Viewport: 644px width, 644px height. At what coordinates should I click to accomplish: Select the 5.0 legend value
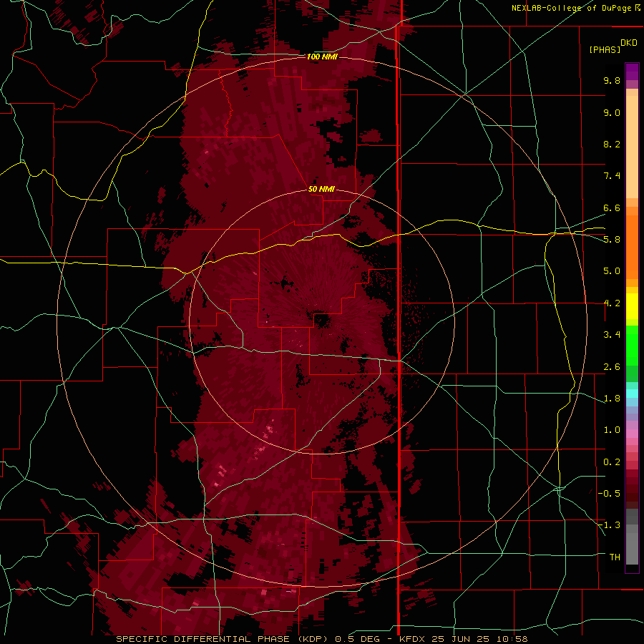tap(612, 271)
